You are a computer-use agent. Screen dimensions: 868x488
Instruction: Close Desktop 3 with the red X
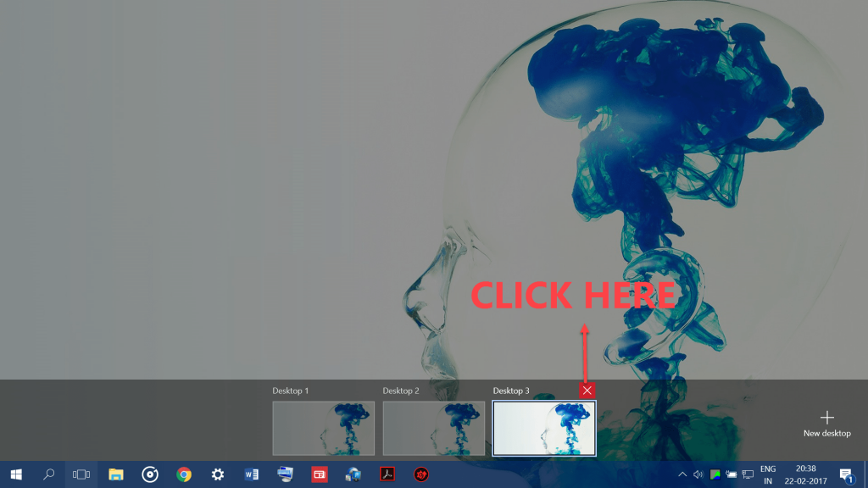(587, 391)
